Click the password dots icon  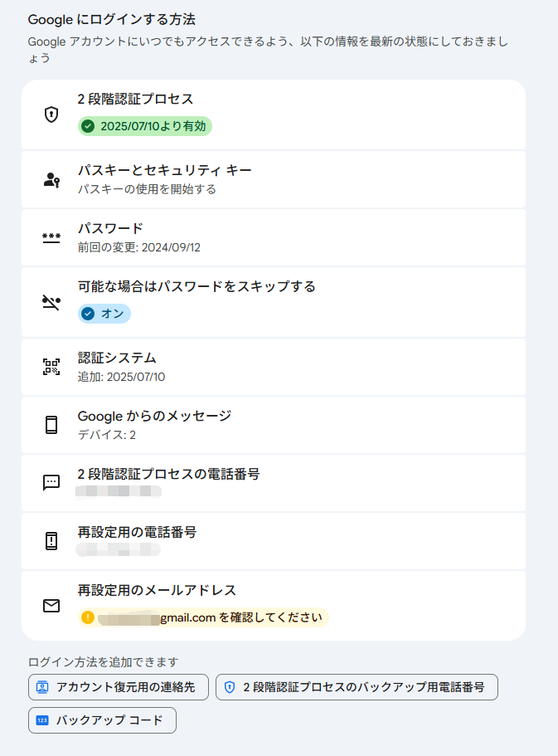point(51,234)
